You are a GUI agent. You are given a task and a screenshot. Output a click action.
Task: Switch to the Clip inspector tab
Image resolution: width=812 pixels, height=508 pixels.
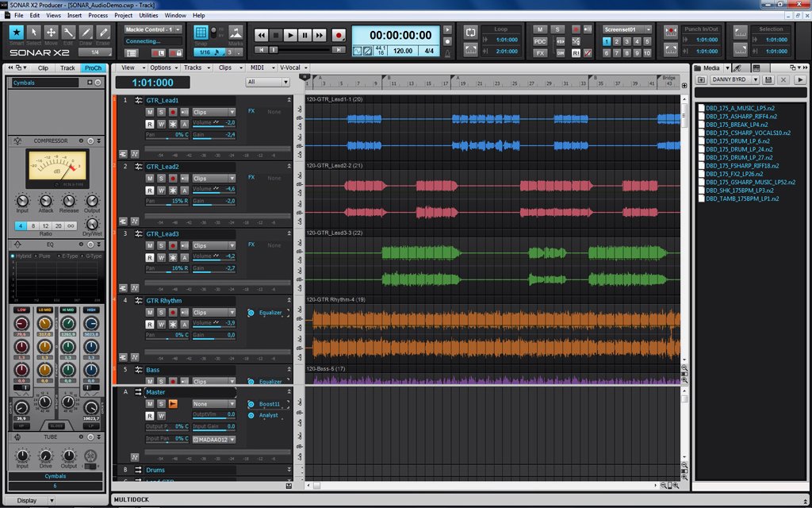pos(43,68)
